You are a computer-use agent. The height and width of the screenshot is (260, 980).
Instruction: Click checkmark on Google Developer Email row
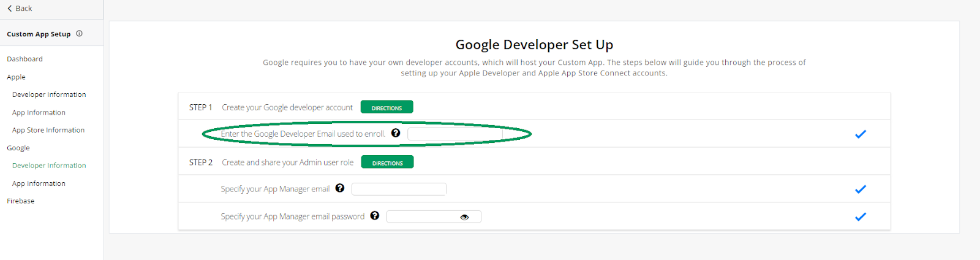(861, 134)
